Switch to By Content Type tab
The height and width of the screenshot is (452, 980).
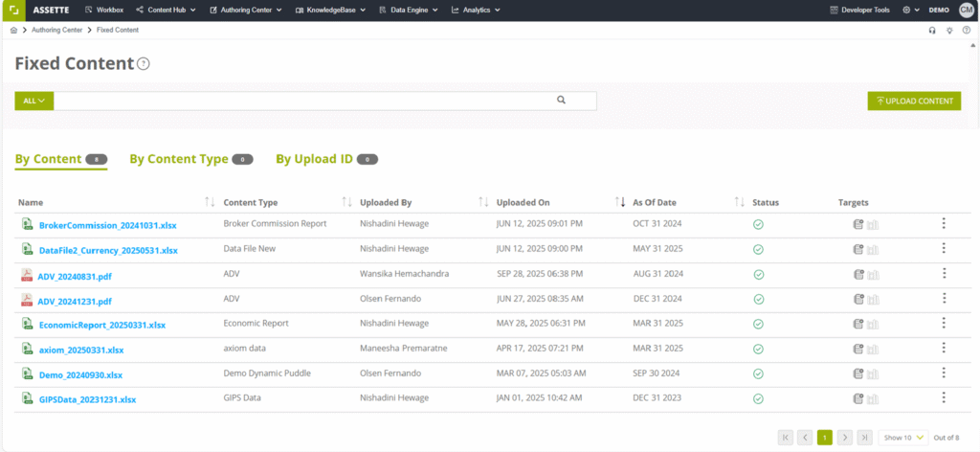point(179,159)
